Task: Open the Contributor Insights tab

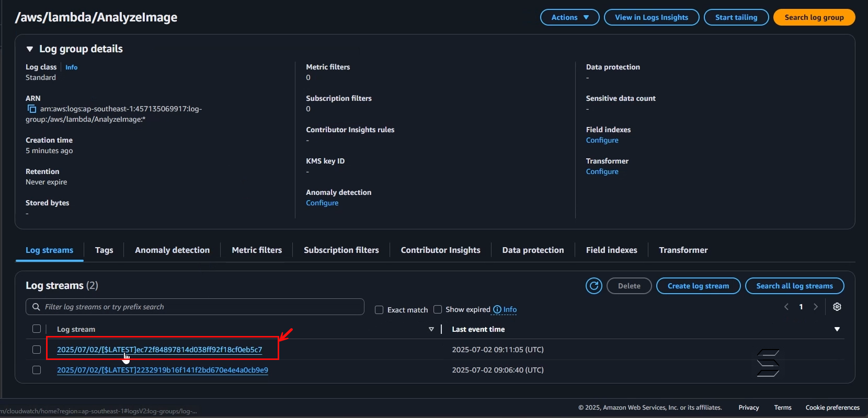Action: 441,250
